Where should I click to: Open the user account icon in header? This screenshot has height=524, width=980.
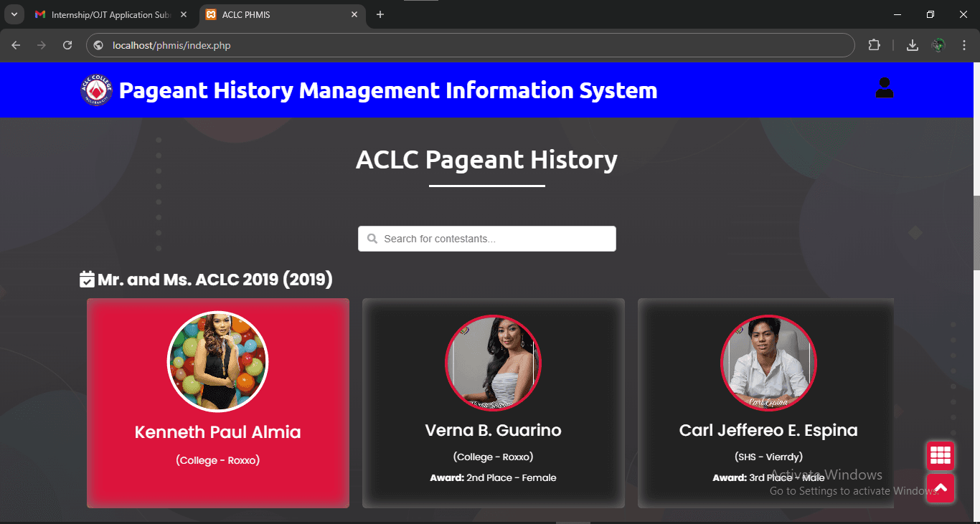pyautogui.click(x=885, y=88)
